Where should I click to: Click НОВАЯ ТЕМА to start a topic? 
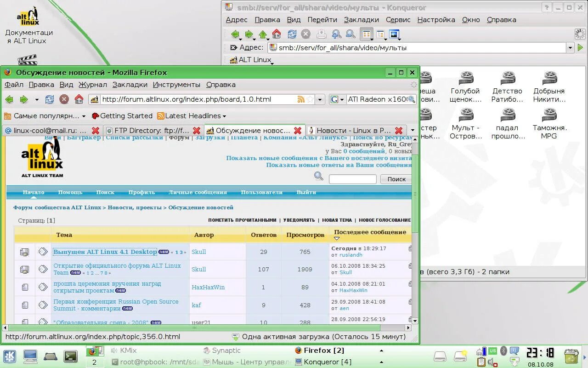tap(337, 220)
